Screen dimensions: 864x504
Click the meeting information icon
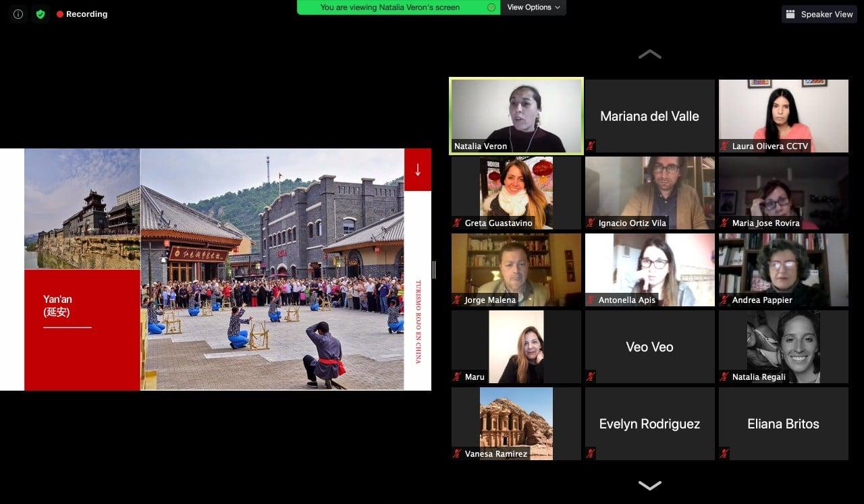tap(18, 14)
